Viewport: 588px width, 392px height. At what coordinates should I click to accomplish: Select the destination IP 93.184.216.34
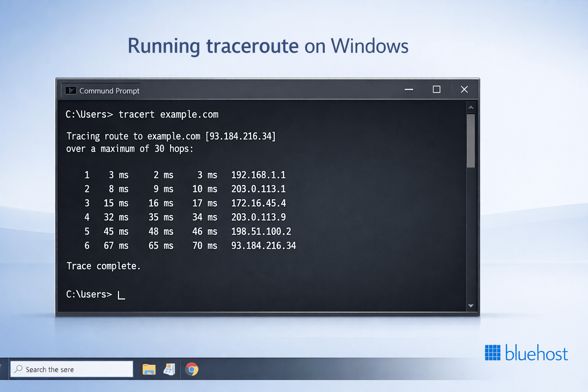[240, 136]
